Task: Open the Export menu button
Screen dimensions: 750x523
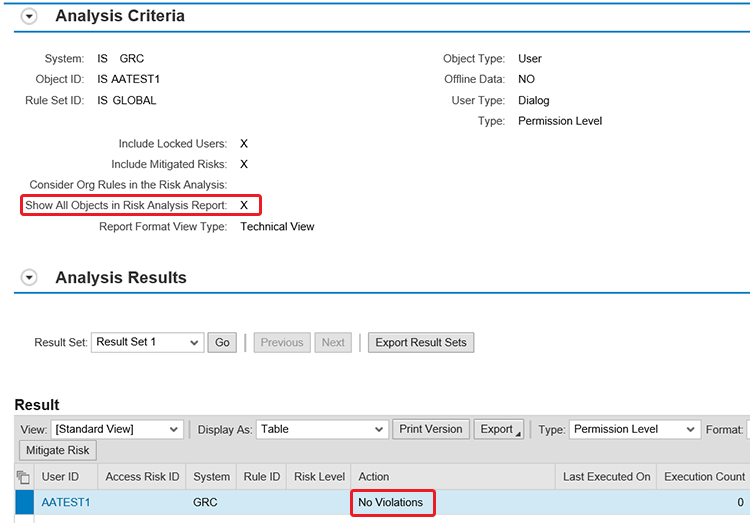Action: point(498,429)
